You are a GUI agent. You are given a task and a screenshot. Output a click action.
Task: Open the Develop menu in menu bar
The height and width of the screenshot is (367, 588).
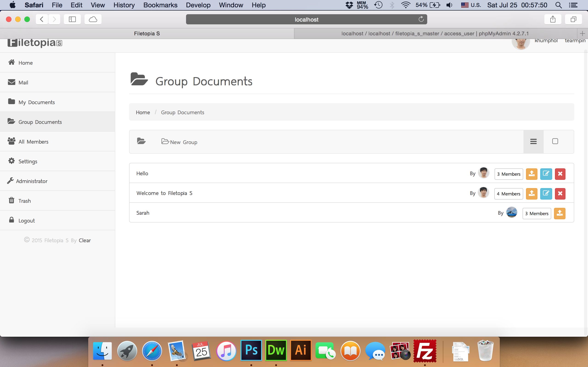click(x=198, y=5)
